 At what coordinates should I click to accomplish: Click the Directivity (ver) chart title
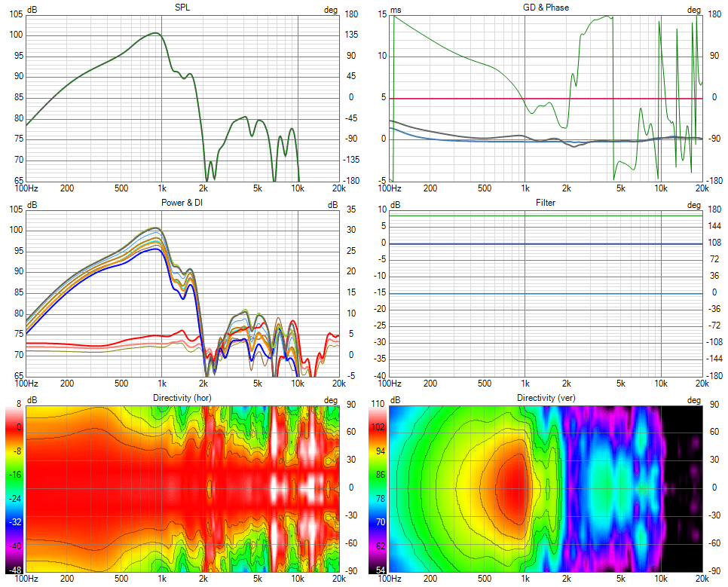pyautogui.click(x=546, y=398)
